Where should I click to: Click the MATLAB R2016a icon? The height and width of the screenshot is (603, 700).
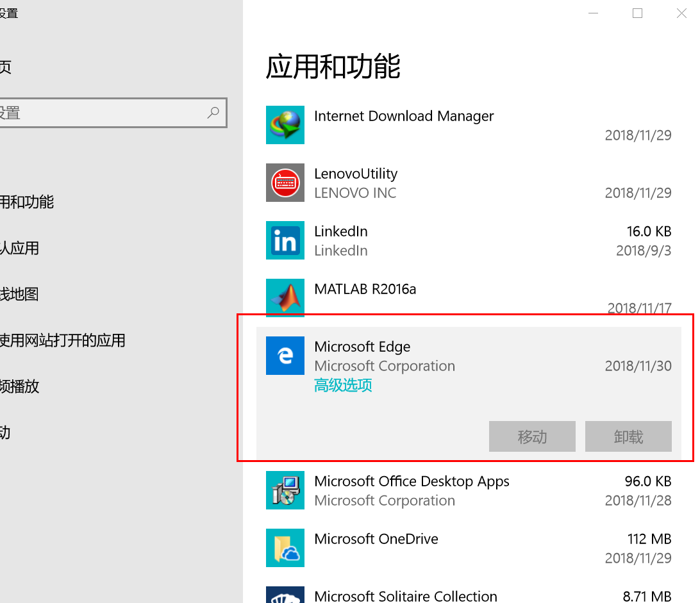point(285,298)
